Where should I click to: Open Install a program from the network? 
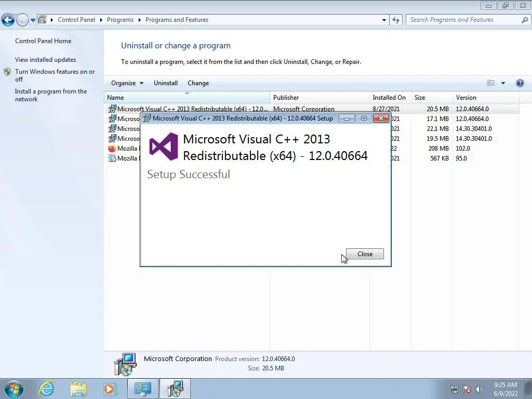pos(51,96)
